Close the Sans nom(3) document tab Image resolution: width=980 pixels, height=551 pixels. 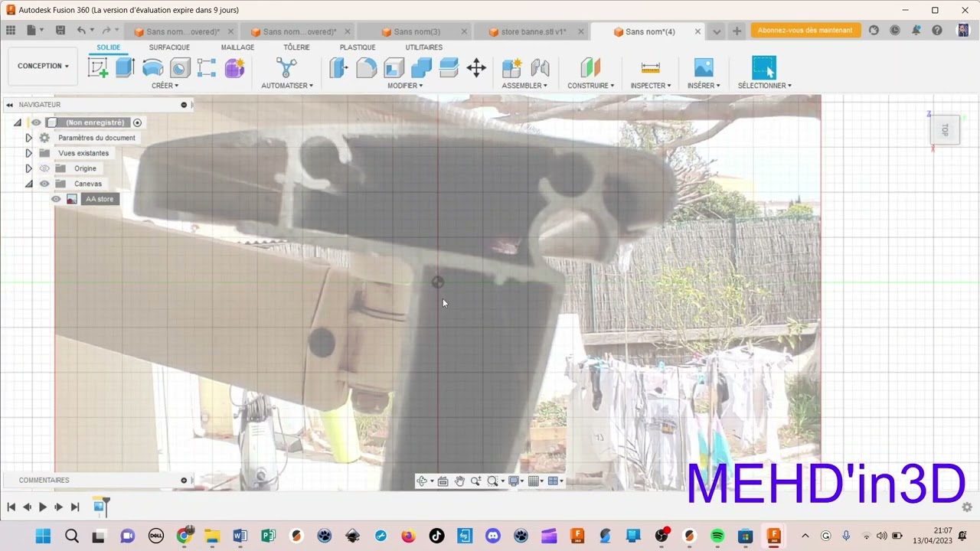coord(464,31)
